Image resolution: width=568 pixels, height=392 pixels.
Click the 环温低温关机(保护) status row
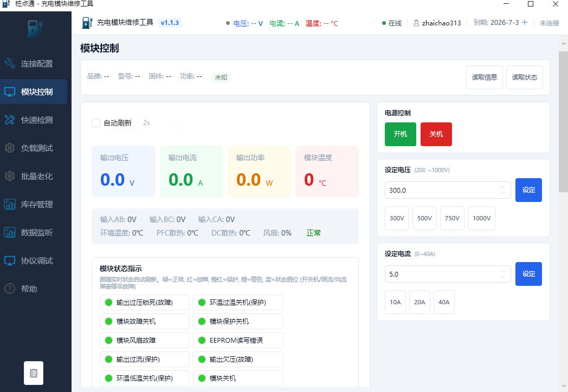pyautogui.click(x=145, y=378)
